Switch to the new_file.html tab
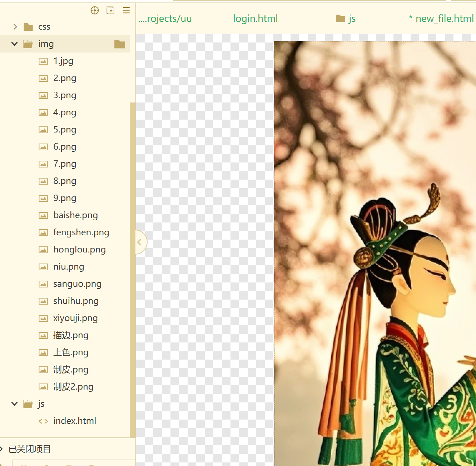The height and width of the screenshot is (466, 476). (441, 19)
